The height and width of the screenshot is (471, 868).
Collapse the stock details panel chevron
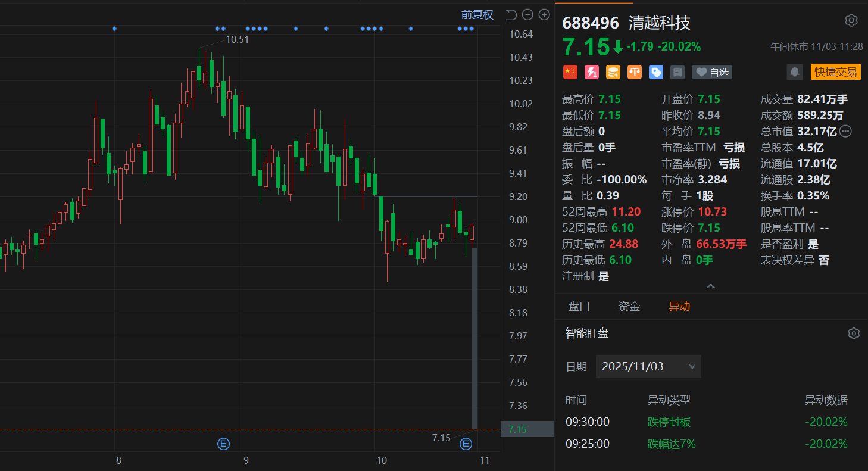[x=710, y=286]
